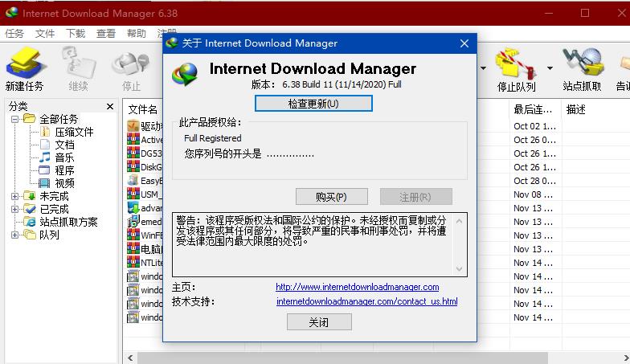Select 已完成 folder

pyautogui.click(x=55, y=209)
